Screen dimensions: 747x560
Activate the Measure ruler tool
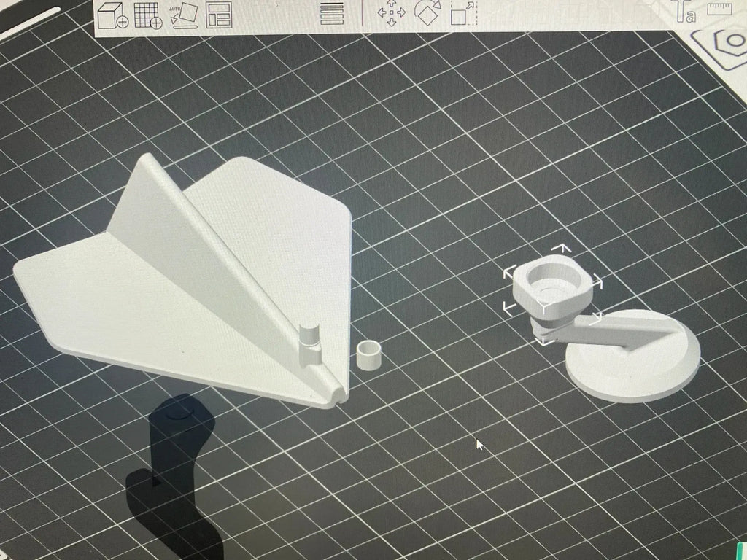(x=719, y=8)
